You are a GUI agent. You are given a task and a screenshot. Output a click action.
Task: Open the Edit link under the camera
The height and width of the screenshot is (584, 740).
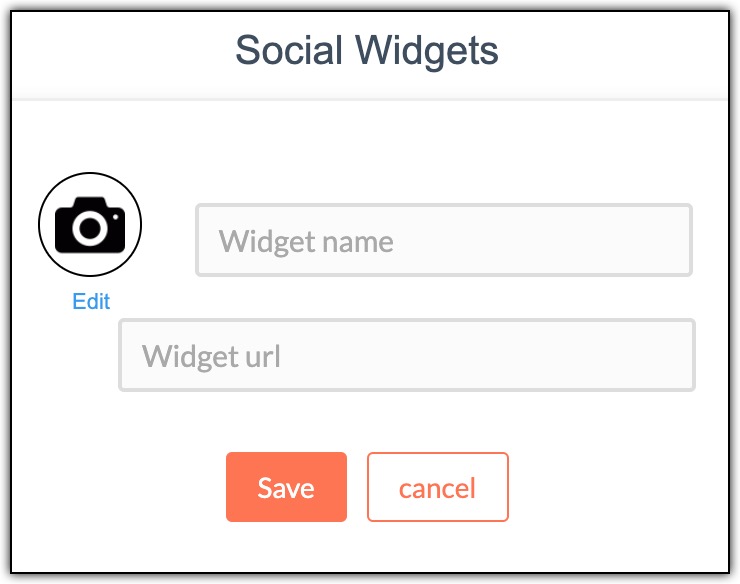click(x=91, y=301)
